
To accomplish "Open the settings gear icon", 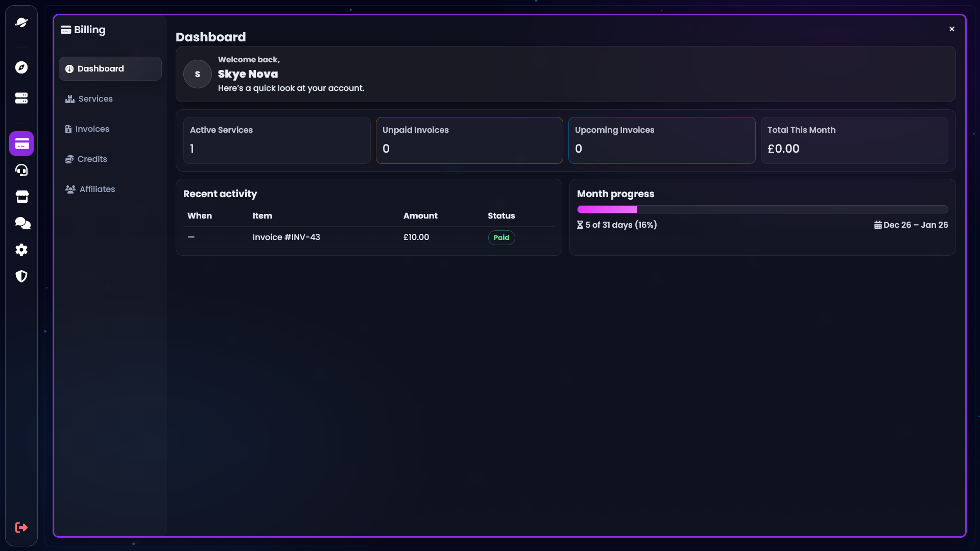I will click(21, 250).
